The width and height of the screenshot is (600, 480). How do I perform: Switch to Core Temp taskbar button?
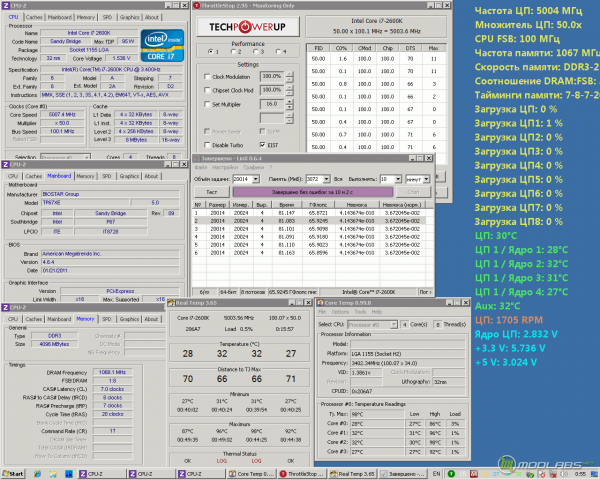pyautogui.click(x=251, y=474)
